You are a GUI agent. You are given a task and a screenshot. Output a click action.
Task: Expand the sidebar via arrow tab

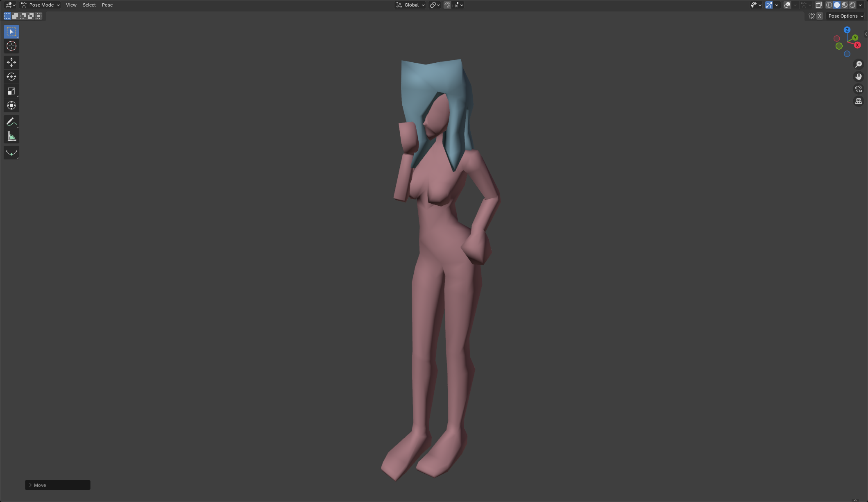[866, 34]
